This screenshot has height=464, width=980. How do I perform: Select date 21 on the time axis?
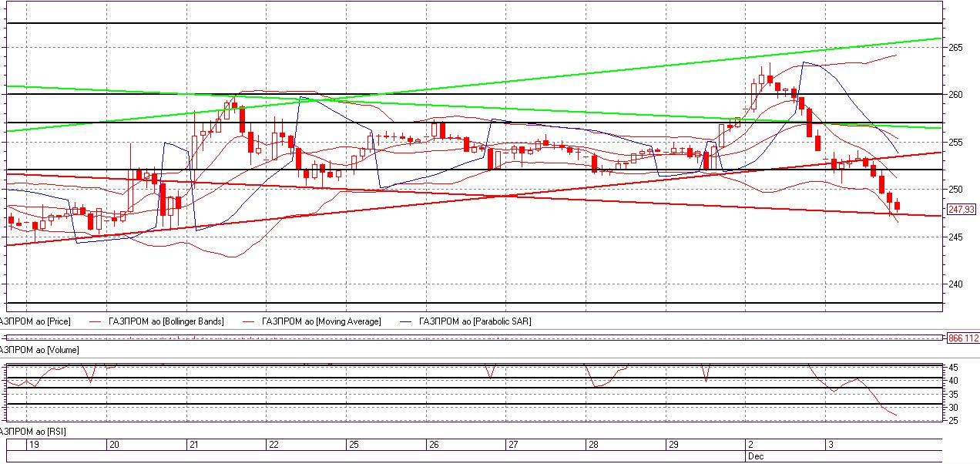(194, 445)
